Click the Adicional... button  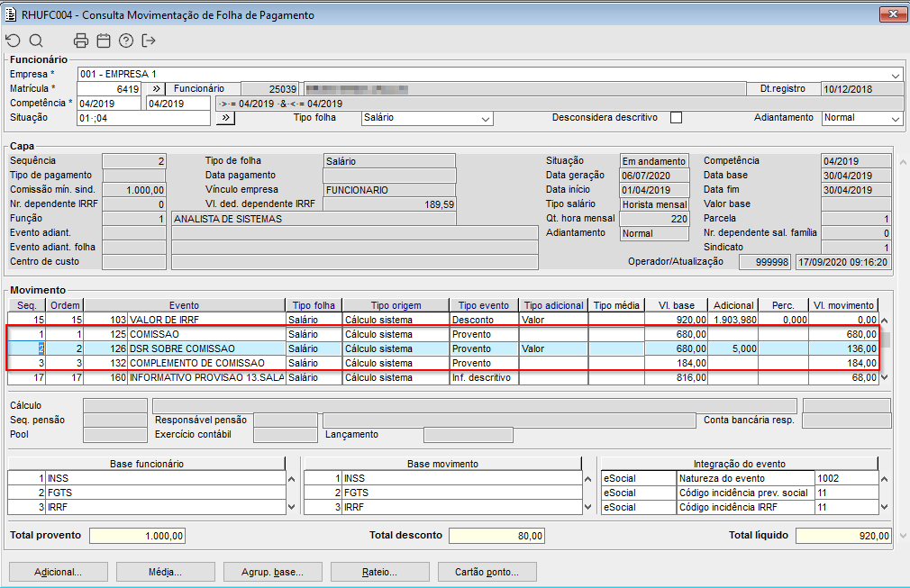58,572
